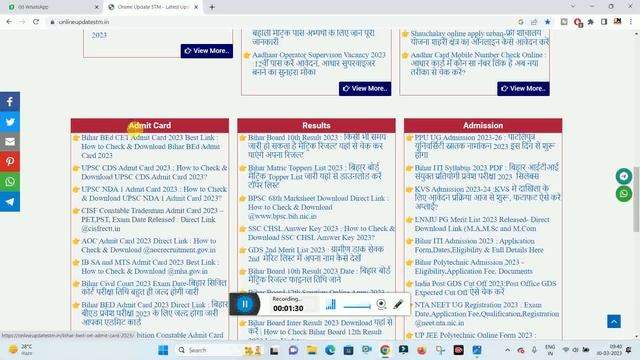The width and height of the screenshot is (640, 360).
Task: Open CISF Constable Tradesman Admit Card link
Action: pos(152,220)
